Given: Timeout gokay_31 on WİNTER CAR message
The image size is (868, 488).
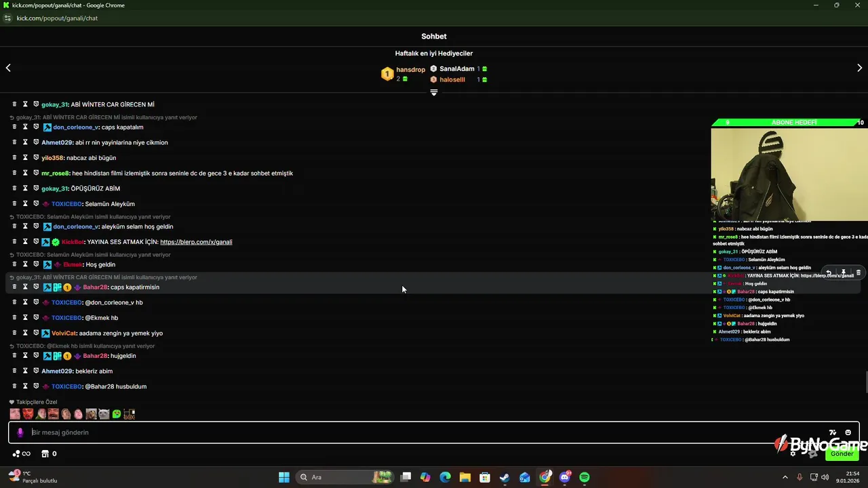Looking at the screenshot, I should 25,104.
